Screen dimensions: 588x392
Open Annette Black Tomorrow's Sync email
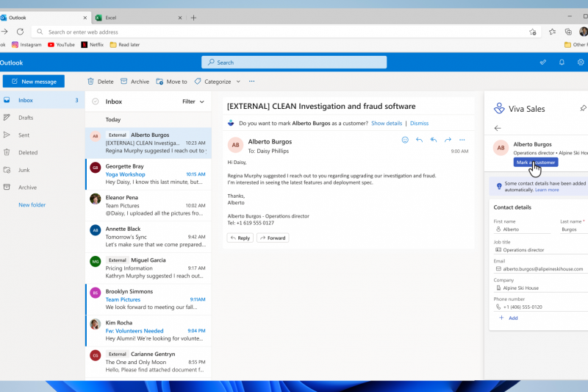pos(148,237)
